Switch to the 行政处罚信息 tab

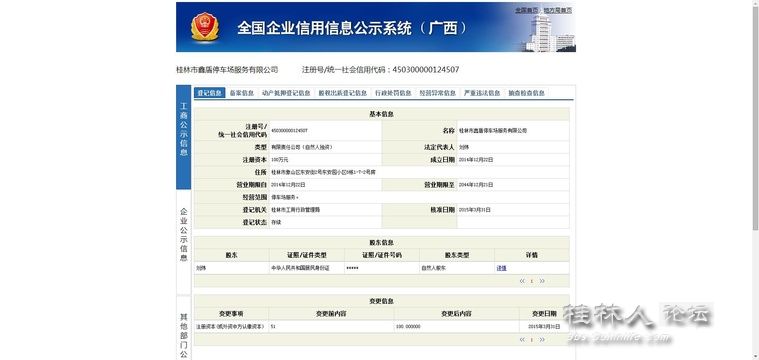coord(393,93)
